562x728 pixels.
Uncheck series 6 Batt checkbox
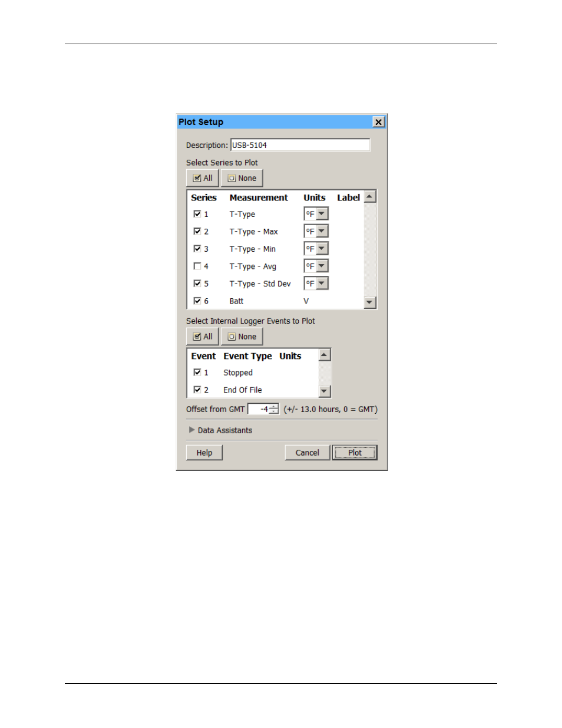click(x=197, y=301)
